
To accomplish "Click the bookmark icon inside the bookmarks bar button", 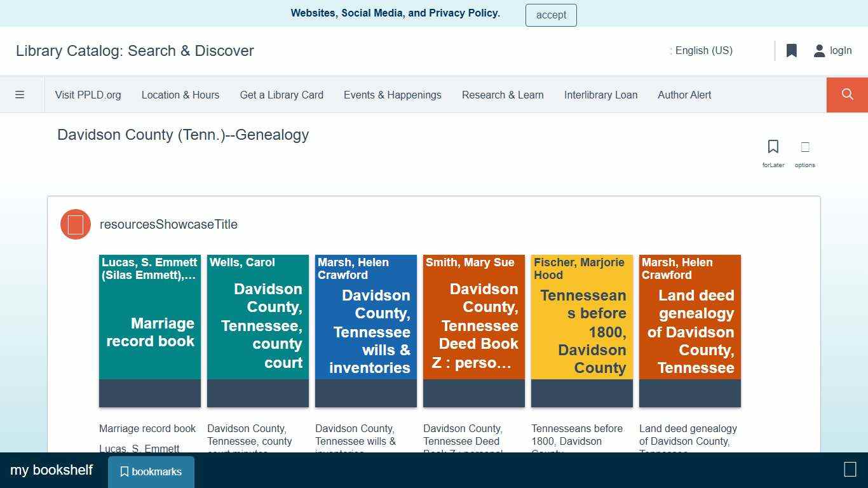I will (125, 471).
